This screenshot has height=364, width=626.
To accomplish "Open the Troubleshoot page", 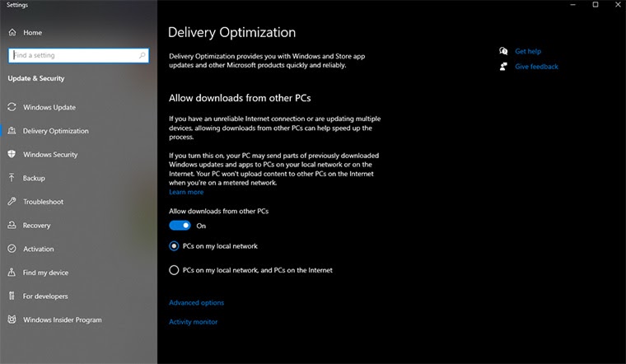I will point(43,202).
